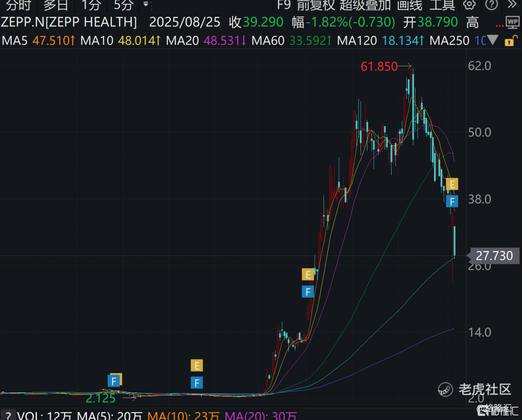Open help via the question mark circle icon
Viewport: 522px width, 420px height.
[x=491, y=5]
